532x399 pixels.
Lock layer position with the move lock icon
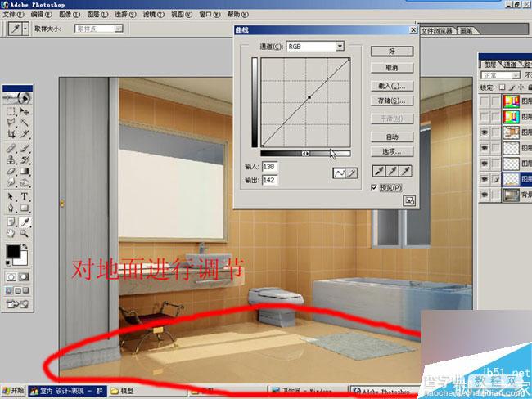pyautogui.click(x=521, y=87)
